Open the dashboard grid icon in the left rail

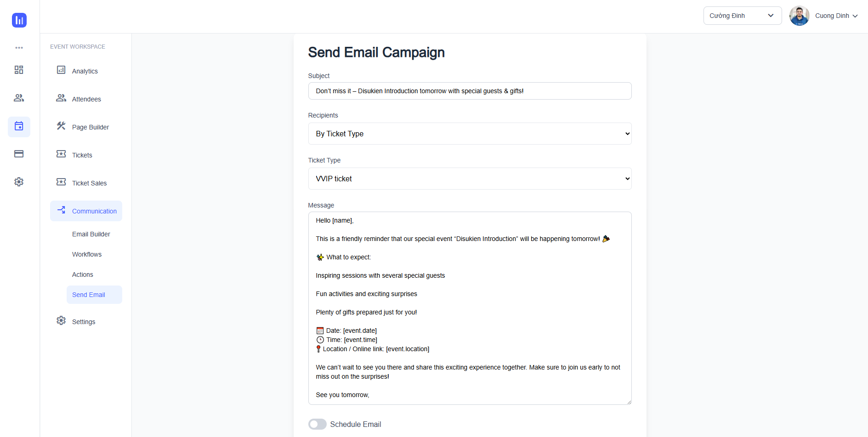[x=19, y=70]
